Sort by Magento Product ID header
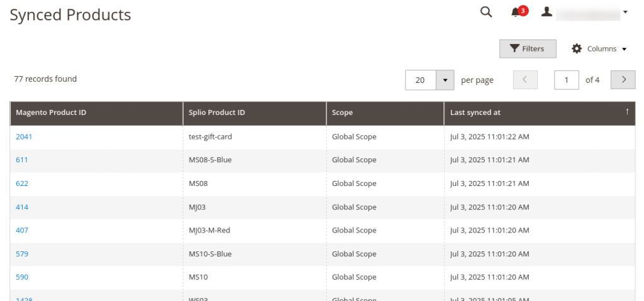 point(51,112)
